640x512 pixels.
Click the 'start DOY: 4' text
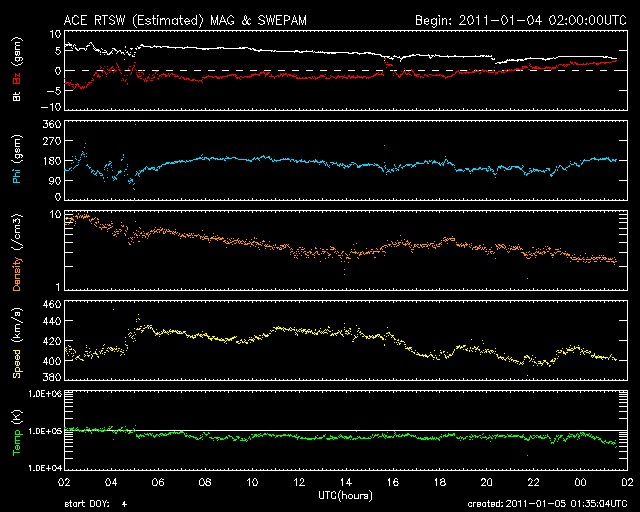point(96,504)
